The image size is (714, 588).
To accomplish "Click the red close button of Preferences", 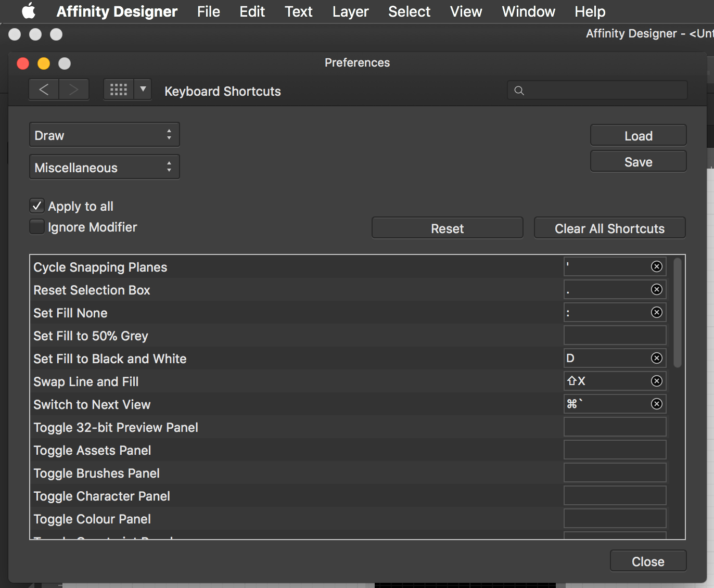I will coord(23,63).
